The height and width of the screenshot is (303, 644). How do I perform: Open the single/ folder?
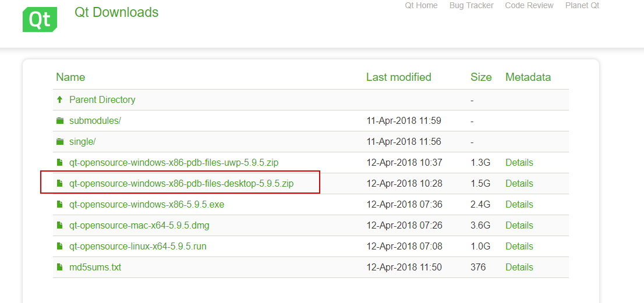click(83, 142)
